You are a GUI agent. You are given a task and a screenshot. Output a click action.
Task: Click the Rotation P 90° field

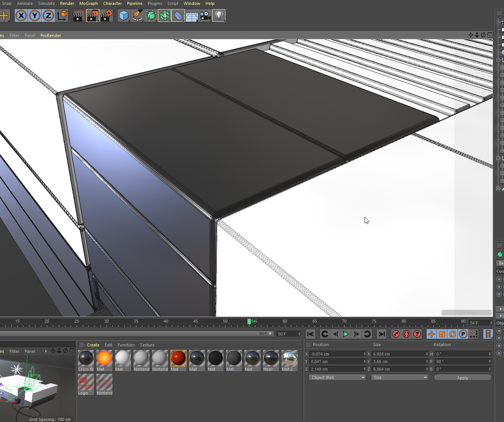[x=463, y=362]
